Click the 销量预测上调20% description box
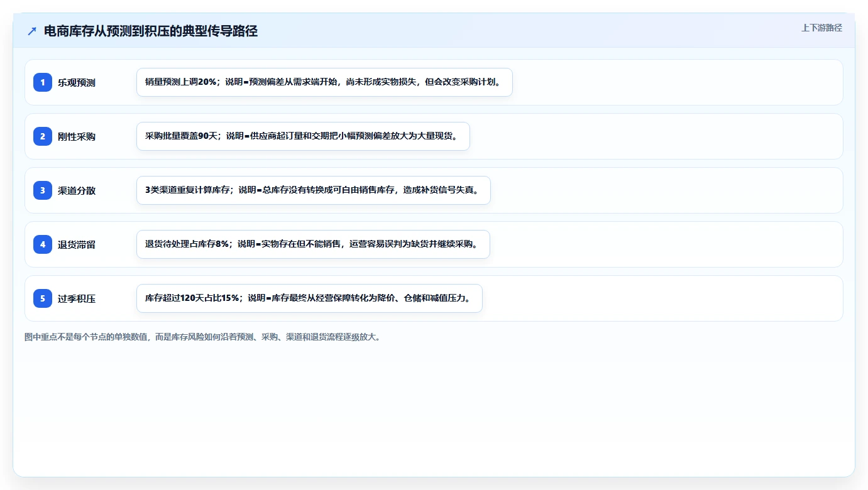The image size is (868, 490). pos(324,82)
